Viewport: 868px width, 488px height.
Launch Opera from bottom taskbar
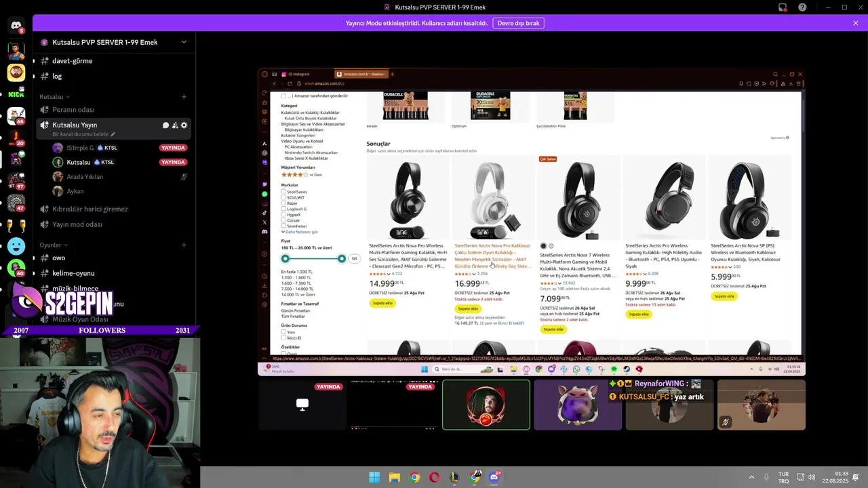434,477
